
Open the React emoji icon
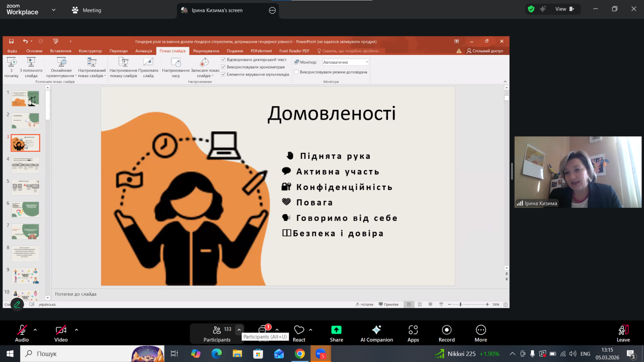299,330
